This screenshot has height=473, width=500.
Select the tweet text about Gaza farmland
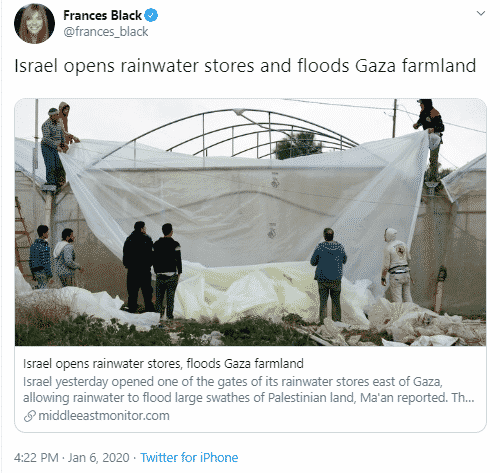click(x=245, y=65)
